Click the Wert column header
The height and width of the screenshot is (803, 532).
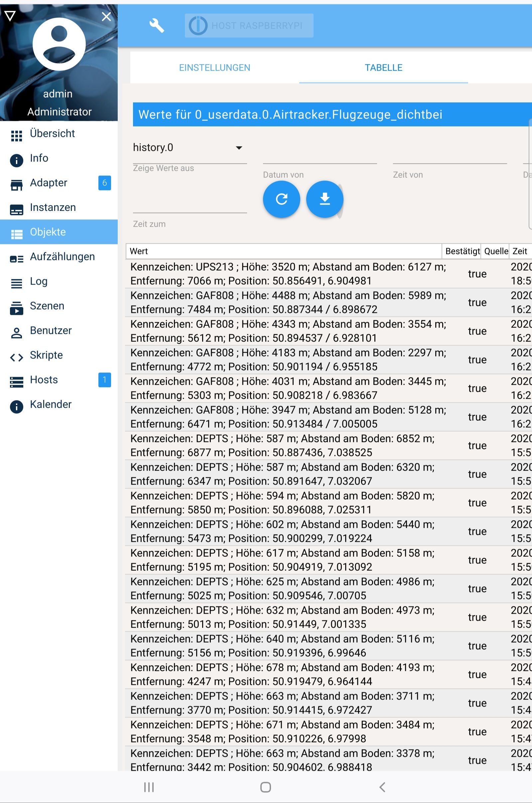[284, 251]
